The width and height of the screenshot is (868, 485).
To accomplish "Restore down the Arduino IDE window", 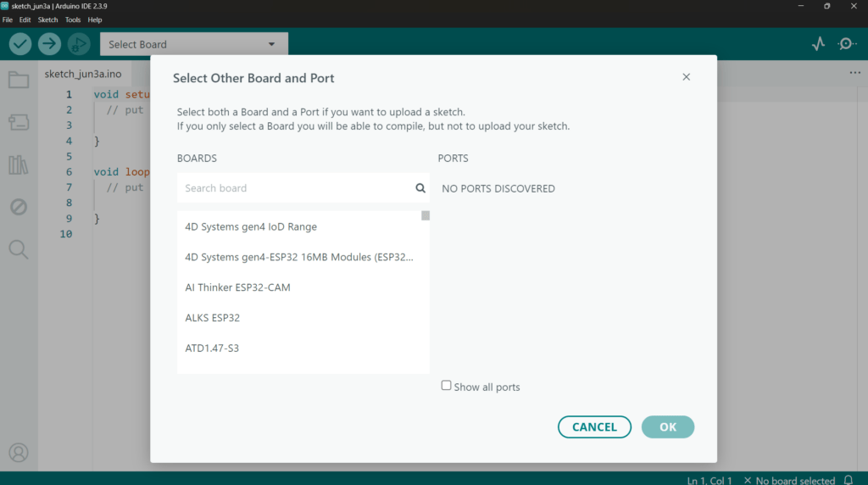I will pyautogui.click(x=827, y=6).
